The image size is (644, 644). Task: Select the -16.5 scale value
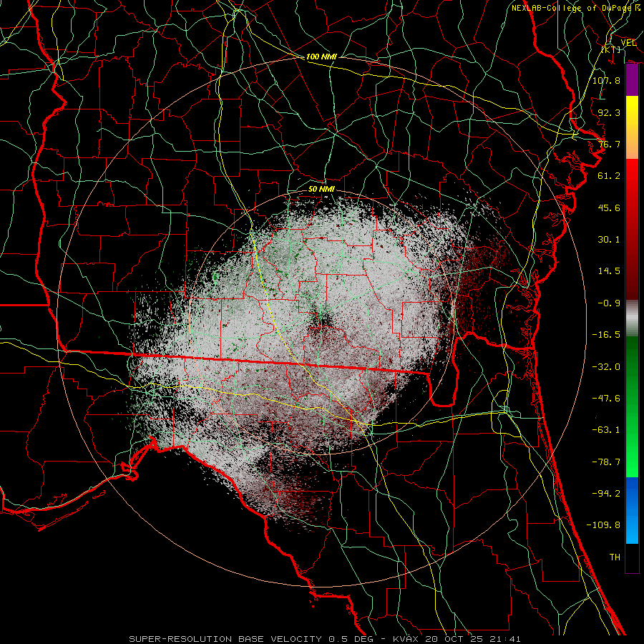(606, 335)
